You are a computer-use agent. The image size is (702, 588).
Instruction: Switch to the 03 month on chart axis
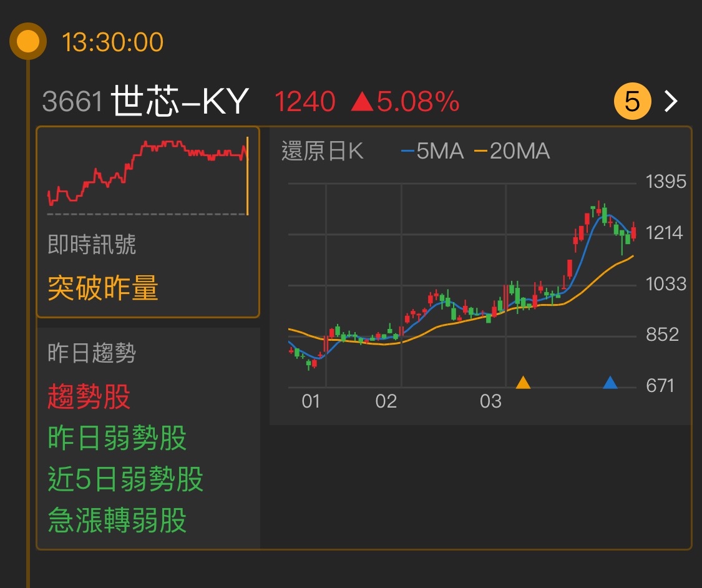pos(492,403)
